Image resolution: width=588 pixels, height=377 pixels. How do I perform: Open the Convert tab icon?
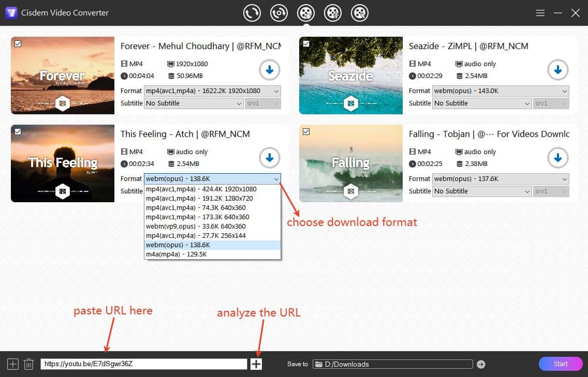[x=252, y=13]
